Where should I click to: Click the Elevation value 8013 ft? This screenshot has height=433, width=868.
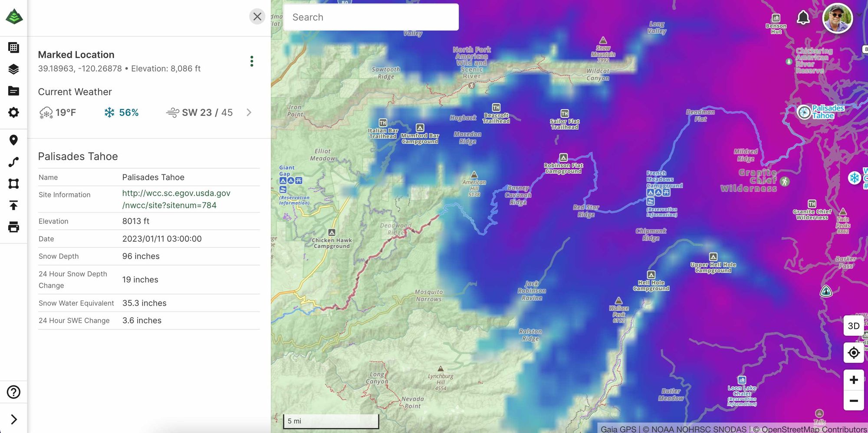(136, 221)
